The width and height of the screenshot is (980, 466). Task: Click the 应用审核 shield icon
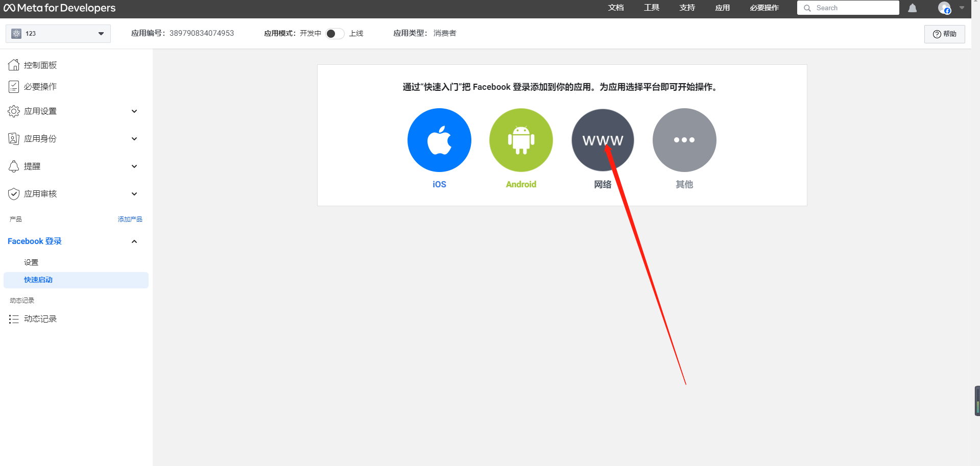(x=14, y=194)
